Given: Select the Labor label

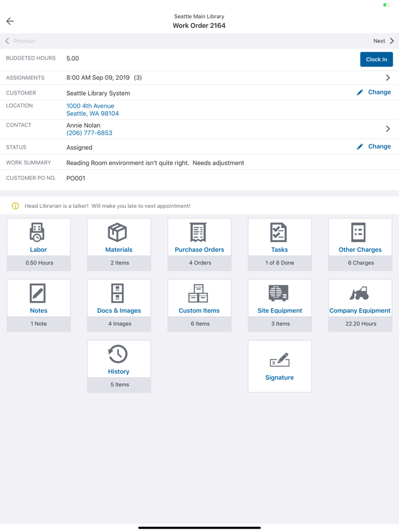Looking at the screenshot, I should point(38,249).
